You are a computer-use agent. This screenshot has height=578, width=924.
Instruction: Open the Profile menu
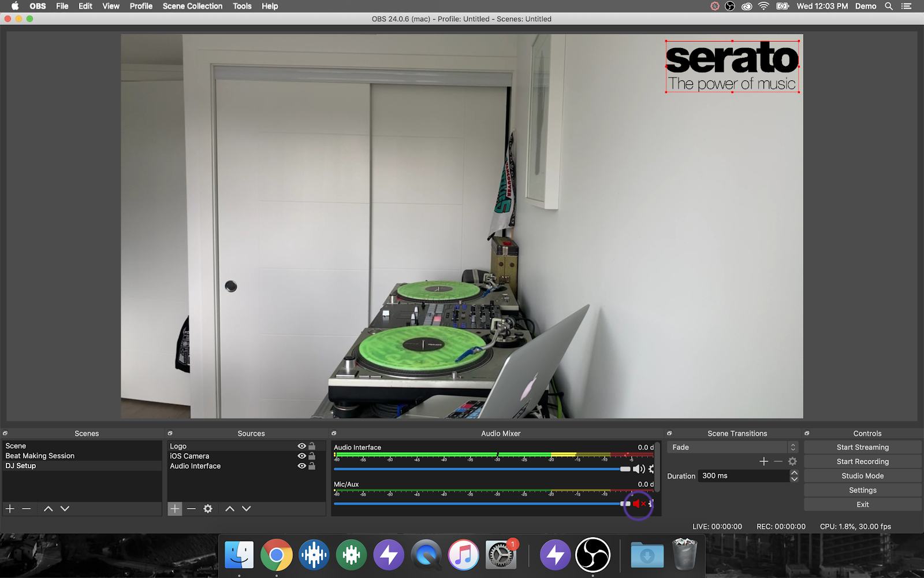point(141,6)
